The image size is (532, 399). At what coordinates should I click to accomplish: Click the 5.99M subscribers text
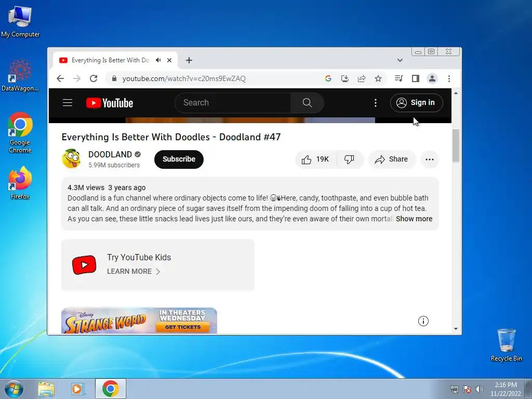pyautogui.click(x=114, y=165)
